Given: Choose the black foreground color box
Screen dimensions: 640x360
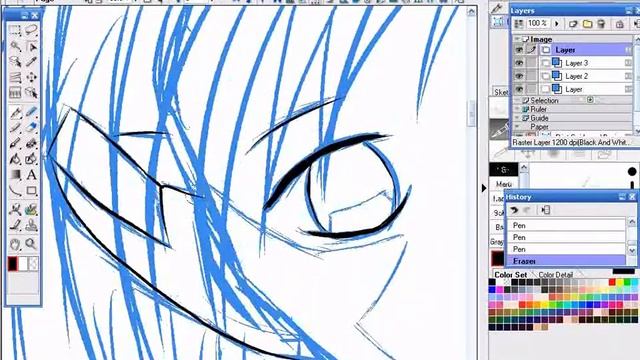Looking at the screenshot, I should pos(12,264).
